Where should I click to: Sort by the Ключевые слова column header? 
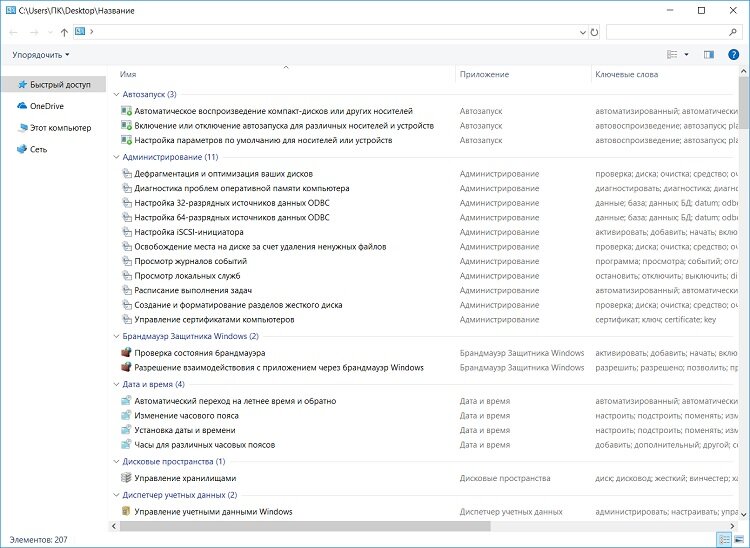pos(627,75)
